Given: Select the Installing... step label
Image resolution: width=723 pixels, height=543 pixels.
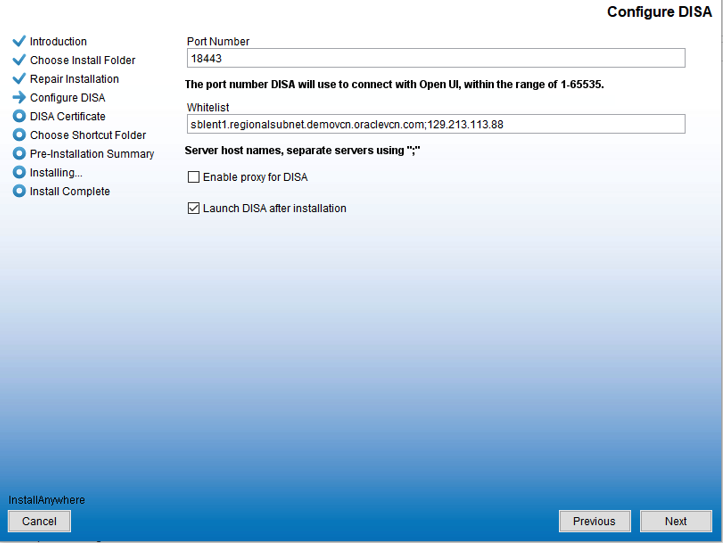Looking at the screenshot, I should click(56, 173).
